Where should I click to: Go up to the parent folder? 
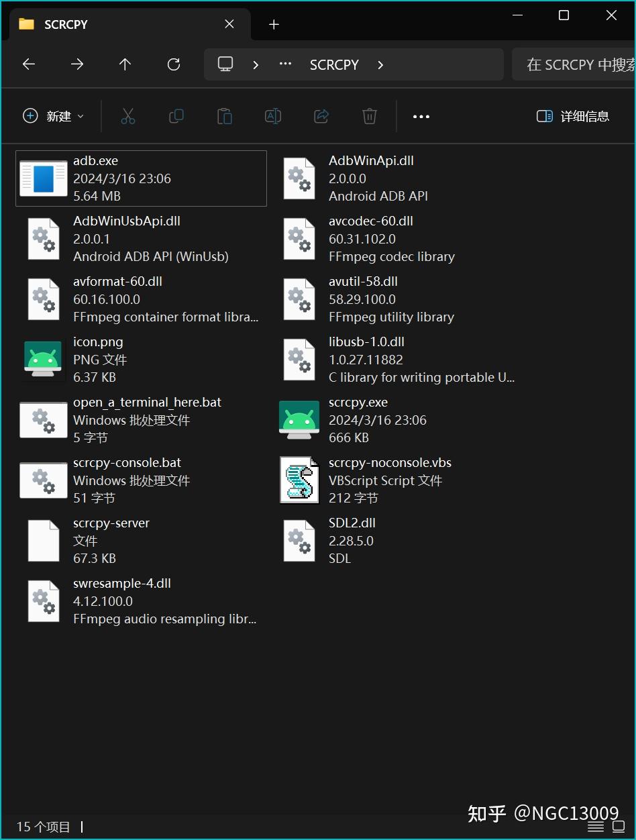[125, 64]
